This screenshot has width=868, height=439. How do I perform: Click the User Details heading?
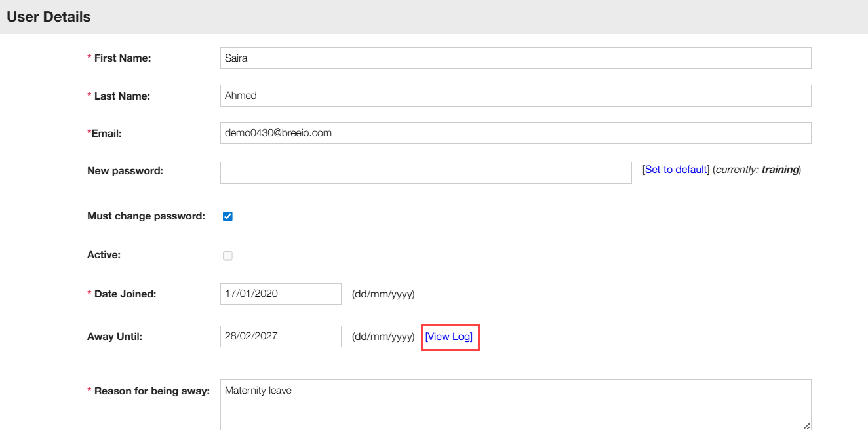[49, 17]
